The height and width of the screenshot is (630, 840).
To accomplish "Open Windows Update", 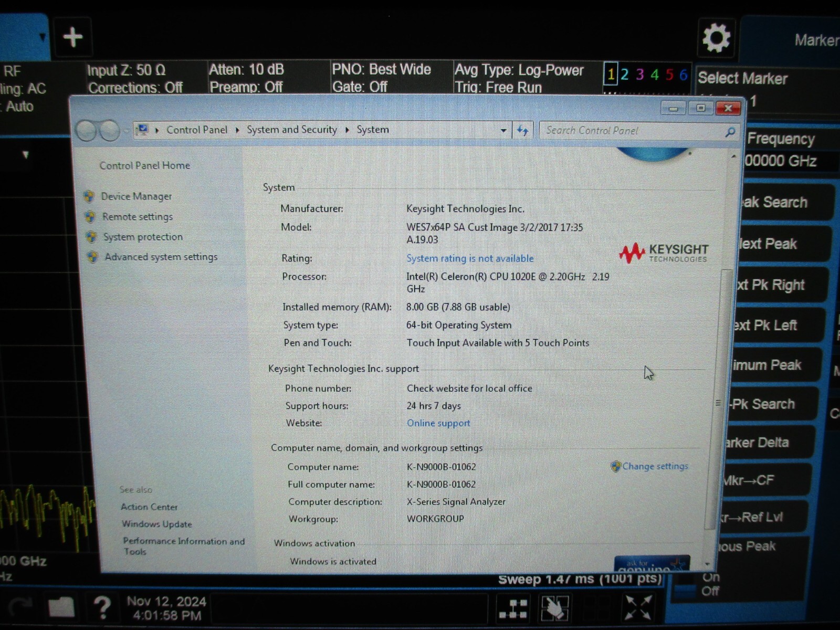I will coord(157,524).
